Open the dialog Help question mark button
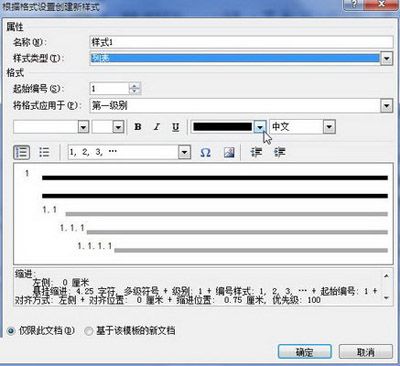The width and height of the screenshot is (400, 366). pyautogui.click(x=354, y=5)
